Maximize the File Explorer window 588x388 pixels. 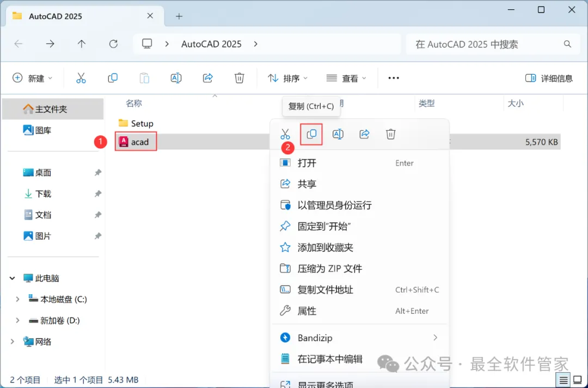541,10
